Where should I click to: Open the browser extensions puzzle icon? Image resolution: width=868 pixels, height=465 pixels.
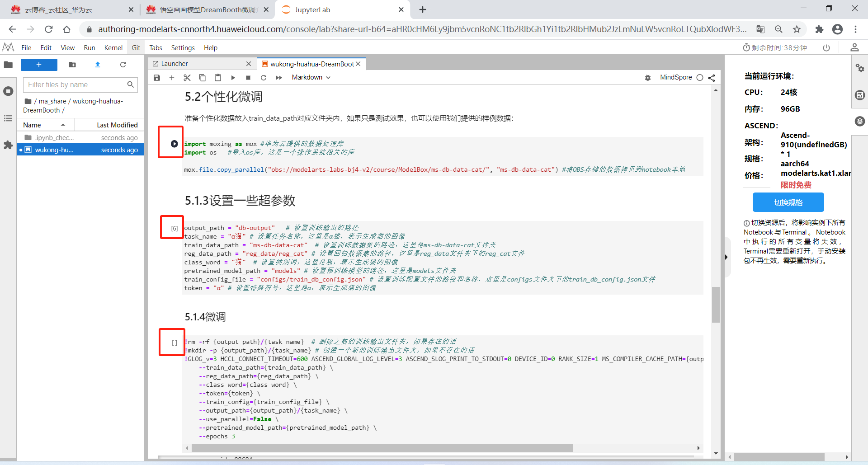tap(819, 29)
